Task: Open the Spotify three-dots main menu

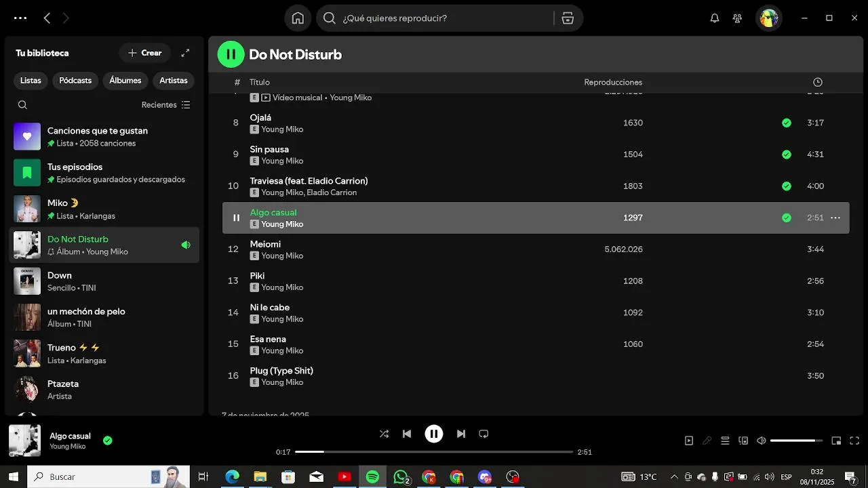Action: [x=20, y=18]
